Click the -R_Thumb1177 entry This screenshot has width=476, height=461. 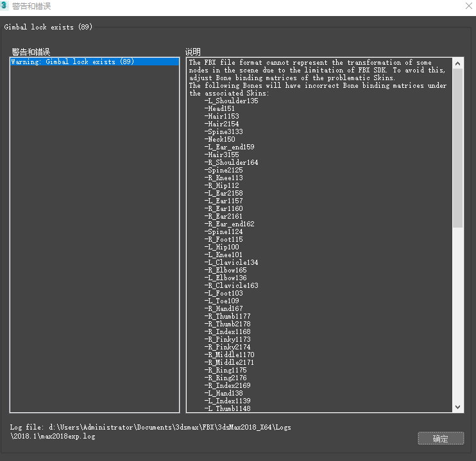(x=228, y=316)
